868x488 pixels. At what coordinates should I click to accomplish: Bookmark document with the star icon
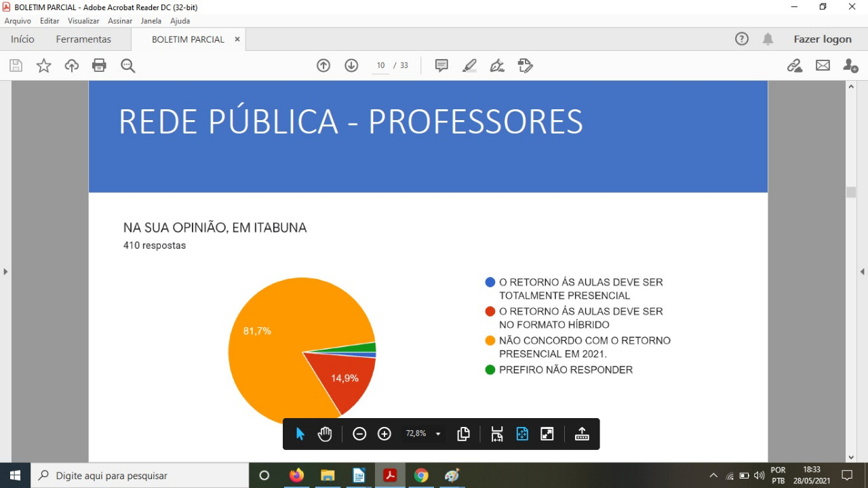click(43, 66)
